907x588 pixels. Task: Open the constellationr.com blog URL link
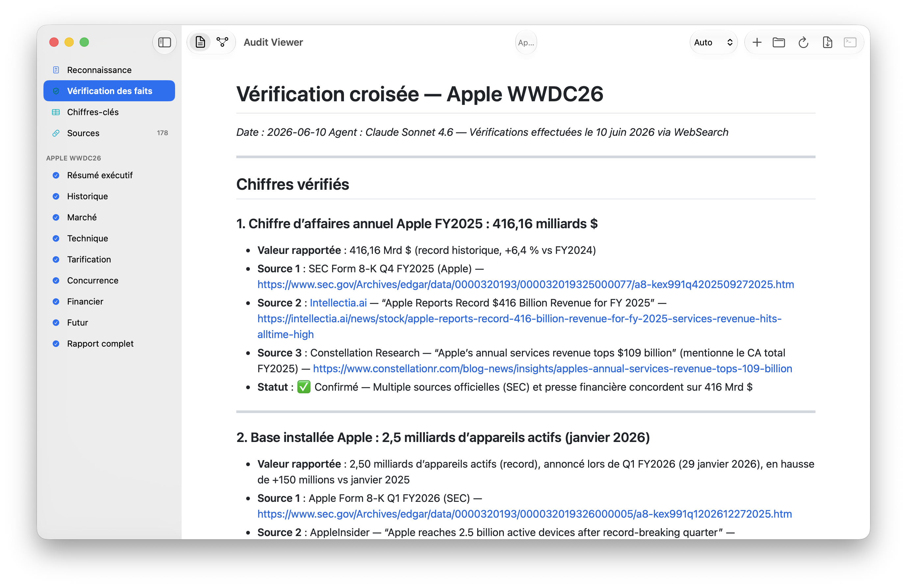552,369
